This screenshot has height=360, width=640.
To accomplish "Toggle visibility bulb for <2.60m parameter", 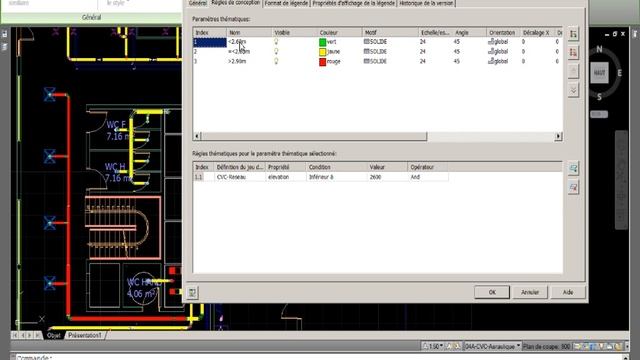I will [x=276, y=42].
